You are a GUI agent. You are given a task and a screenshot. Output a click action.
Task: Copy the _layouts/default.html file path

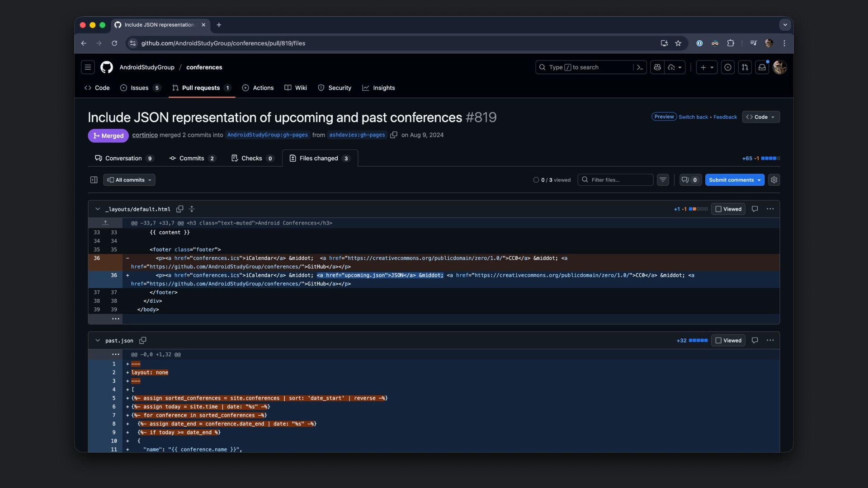[x=179, y=209]
